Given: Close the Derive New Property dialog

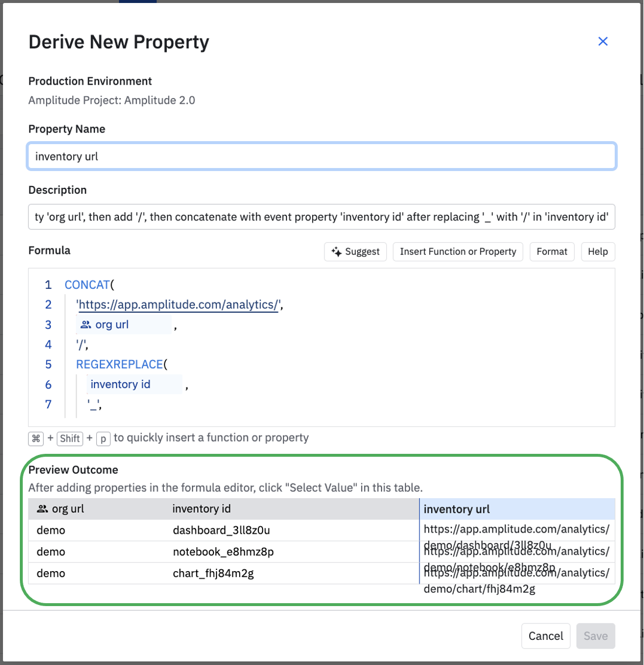Looking at the screenshot, I should pos(603,41).
